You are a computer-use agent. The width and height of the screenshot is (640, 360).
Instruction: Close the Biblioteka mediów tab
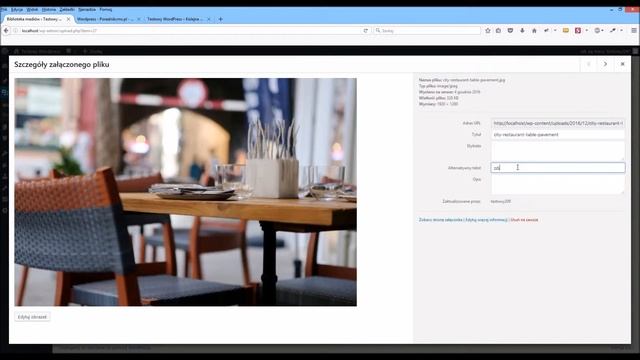(68, 19)
